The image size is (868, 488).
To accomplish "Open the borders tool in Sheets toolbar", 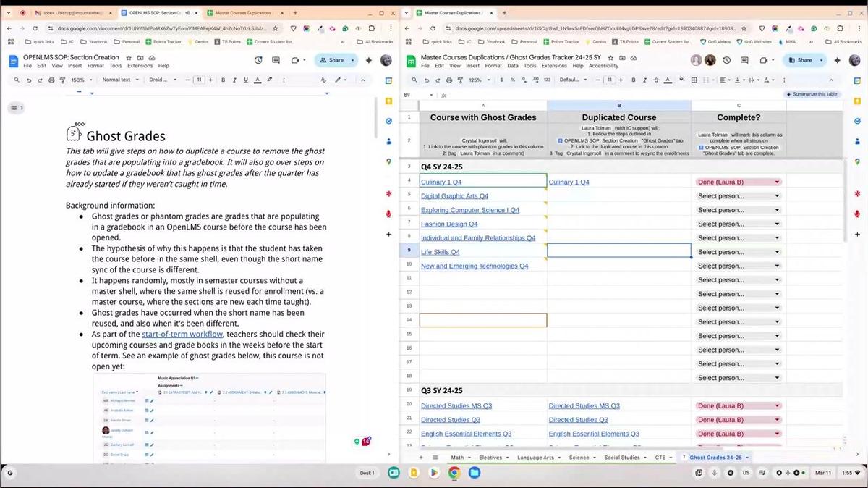I will 694,80.
